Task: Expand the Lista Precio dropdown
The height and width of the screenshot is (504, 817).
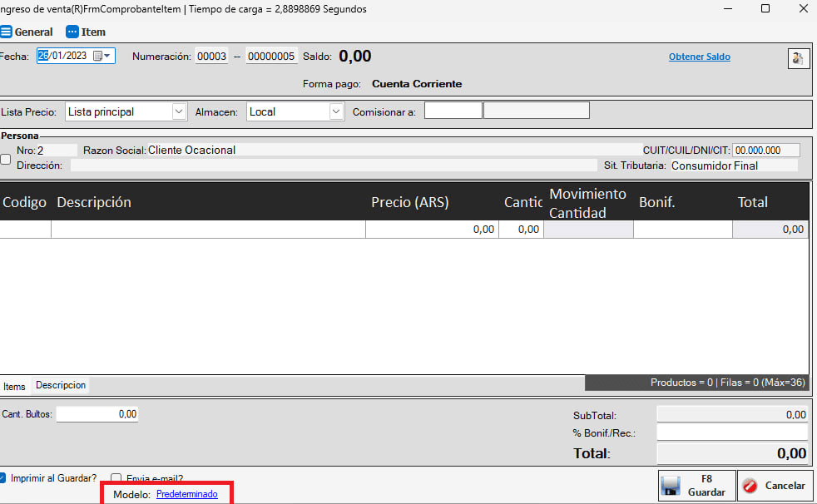Action: click(x=179, y=111)
